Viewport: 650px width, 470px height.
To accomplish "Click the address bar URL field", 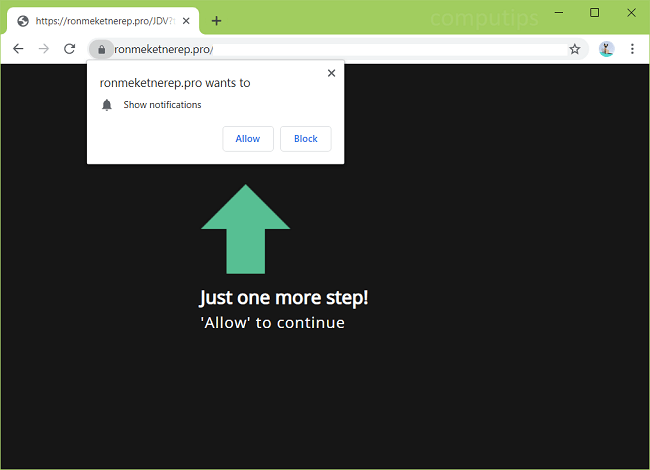I will (x=340, y=49).
